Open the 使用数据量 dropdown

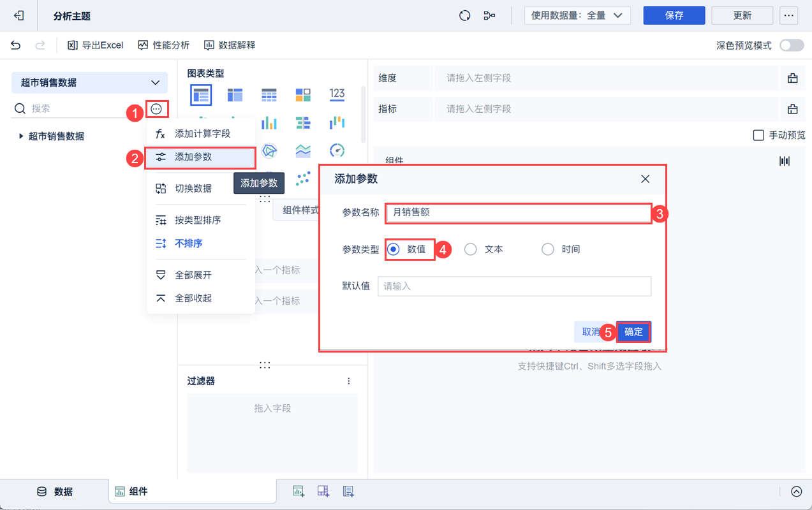[x=577, y=15]
